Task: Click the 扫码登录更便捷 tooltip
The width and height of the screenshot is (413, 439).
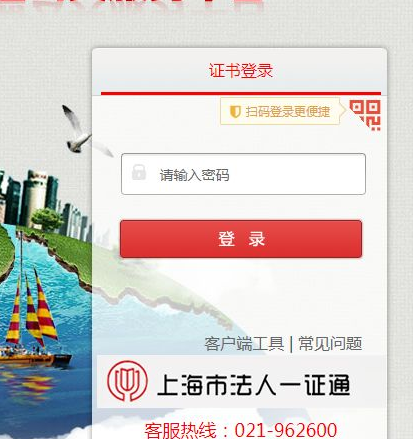Action: pyautogui.click(x=280, y=111)
